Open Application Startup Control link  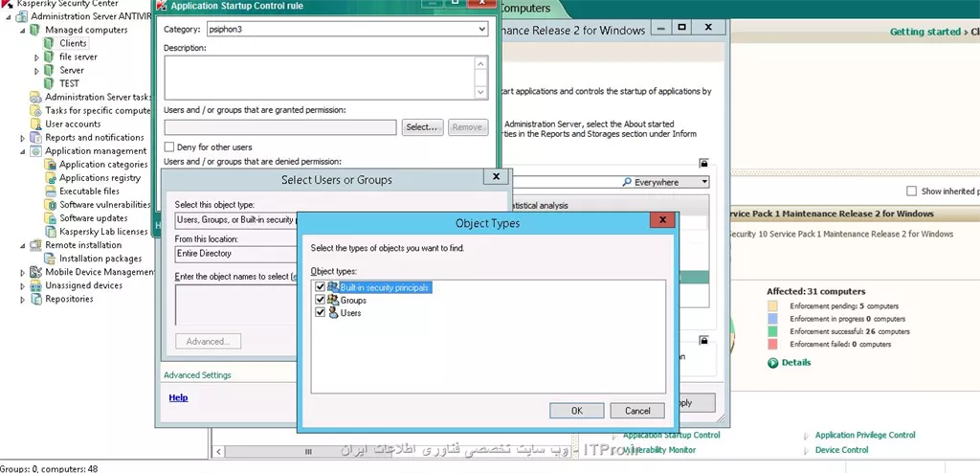point(671,435)
